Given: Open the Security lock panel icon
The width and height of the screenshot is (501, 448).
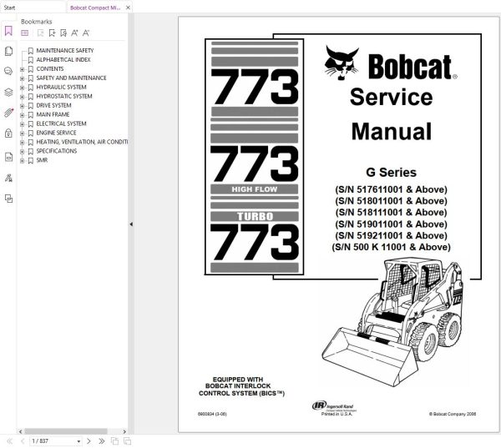Looking at the screenshot, I should 8,133.
